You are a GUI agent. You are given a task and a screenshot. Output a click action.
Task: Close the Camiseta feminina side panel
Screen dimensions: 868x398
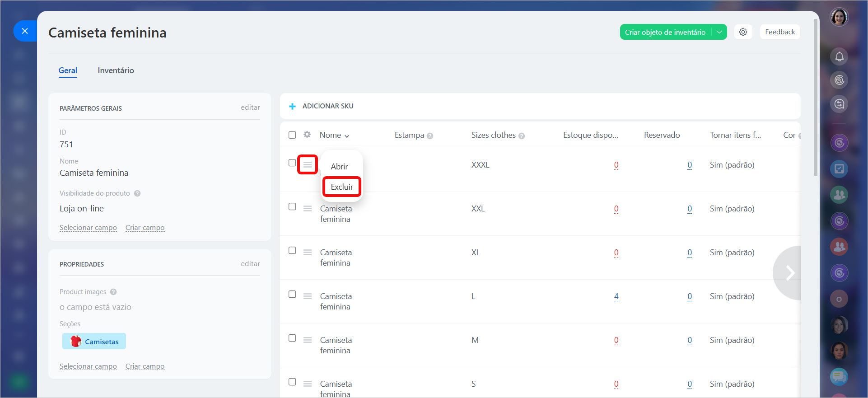pos(25,31)
